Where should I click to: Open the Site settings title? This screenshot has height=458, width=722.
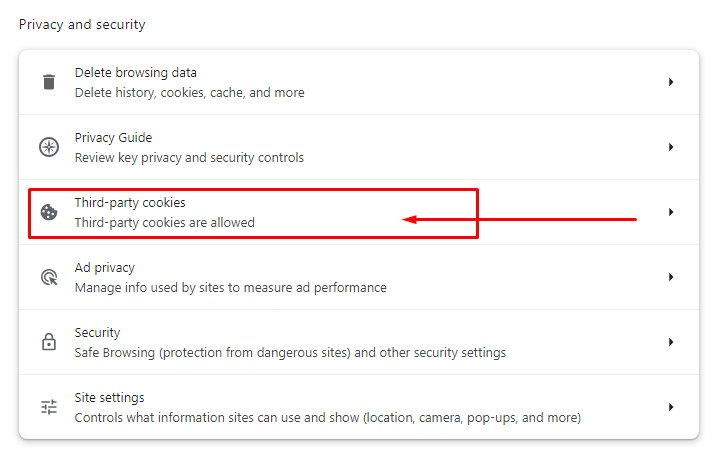pyautogui.click(x=109, y=398)
